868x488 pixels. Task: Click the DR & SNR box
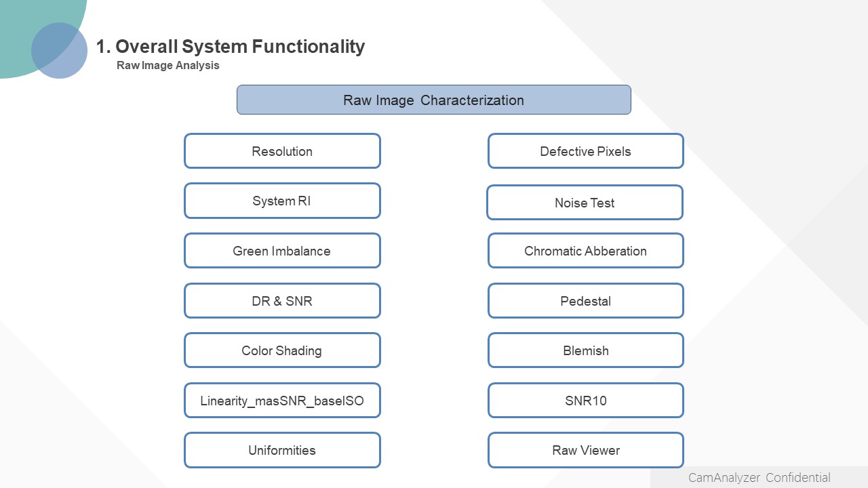(x=282, y=301)
